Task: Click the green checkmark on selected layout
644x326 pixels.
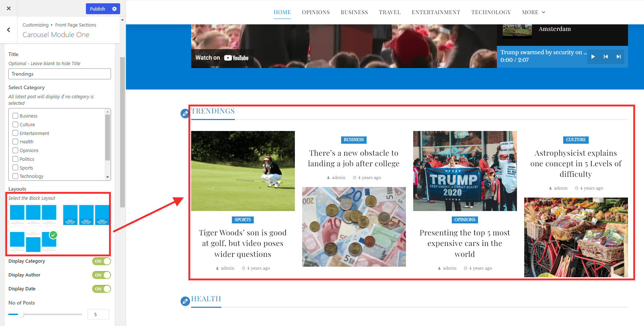Action: tap(53, 235)
